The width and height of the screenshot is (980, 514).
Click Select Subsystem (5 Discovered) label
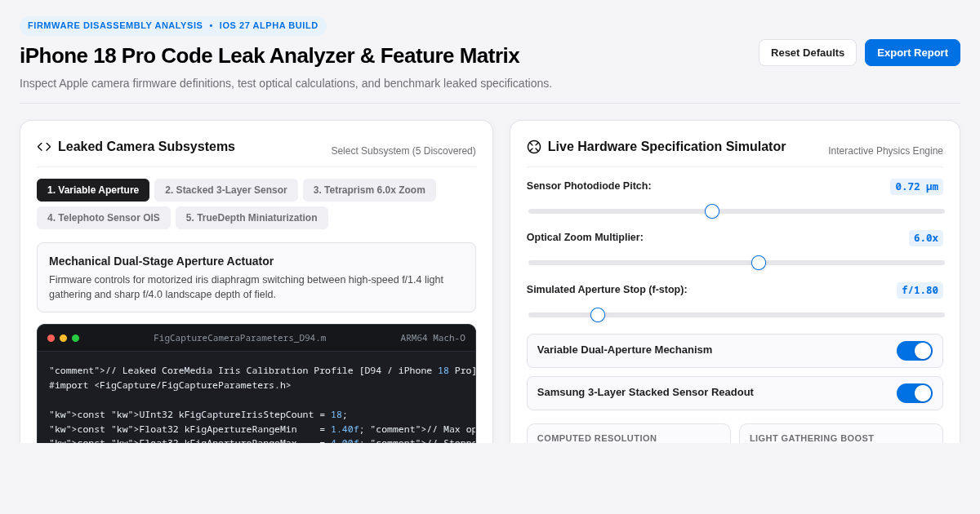403,151
